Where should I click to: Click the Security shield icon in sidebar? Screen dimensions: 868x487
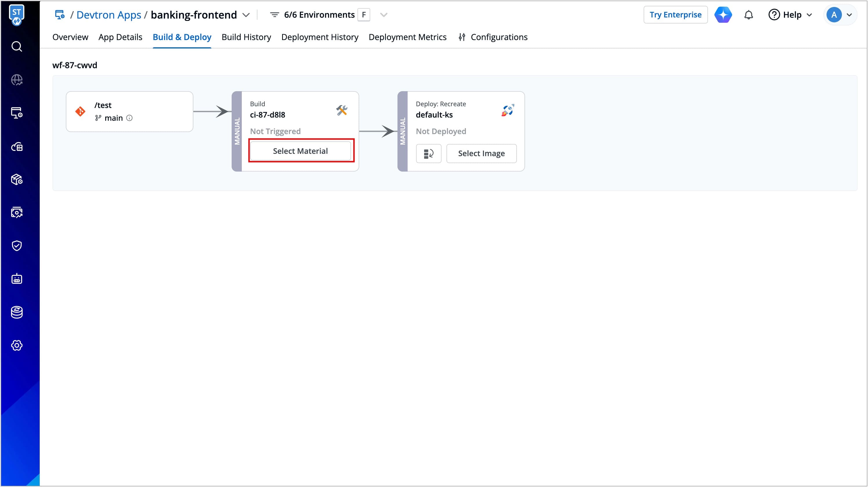coord(17,246)
